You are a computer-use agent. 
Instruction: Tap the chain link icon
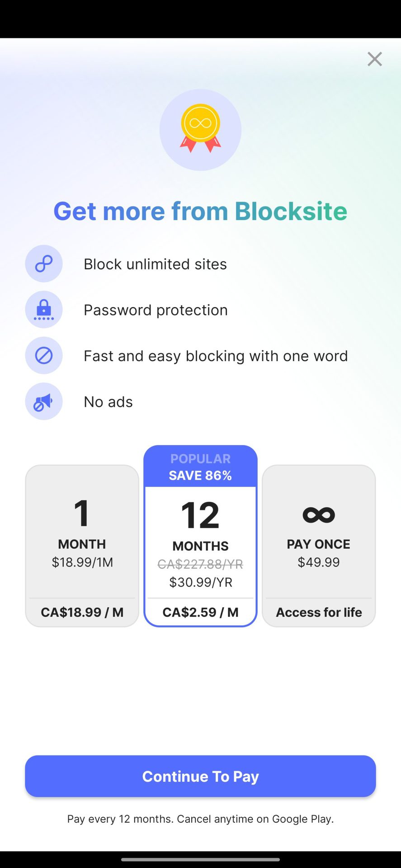(x=44, y=264)
